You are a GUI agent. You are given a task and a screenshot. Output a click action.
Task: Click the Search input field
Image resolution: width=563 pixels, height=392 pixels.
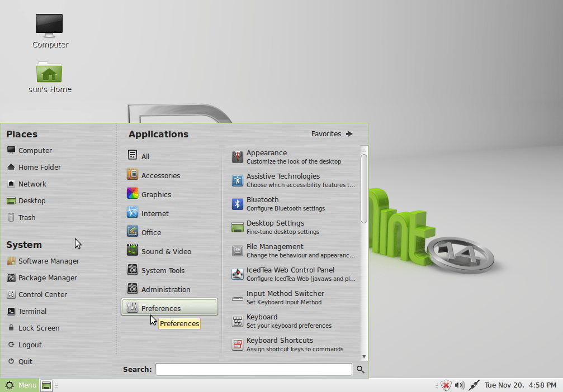[x=253, y=369]
